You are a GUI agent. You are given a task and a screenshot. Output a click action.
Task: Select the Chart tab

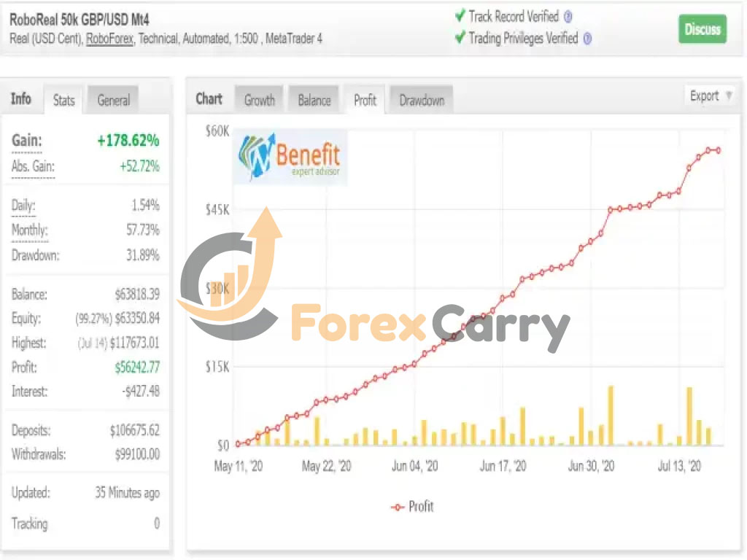(209, 99)
